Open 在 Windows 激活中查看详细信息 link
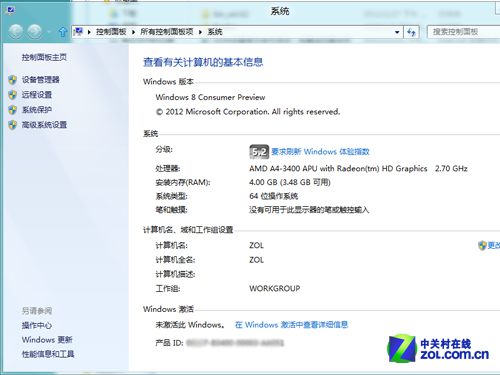This screenshot has height=375, width=500. [292, 325]
